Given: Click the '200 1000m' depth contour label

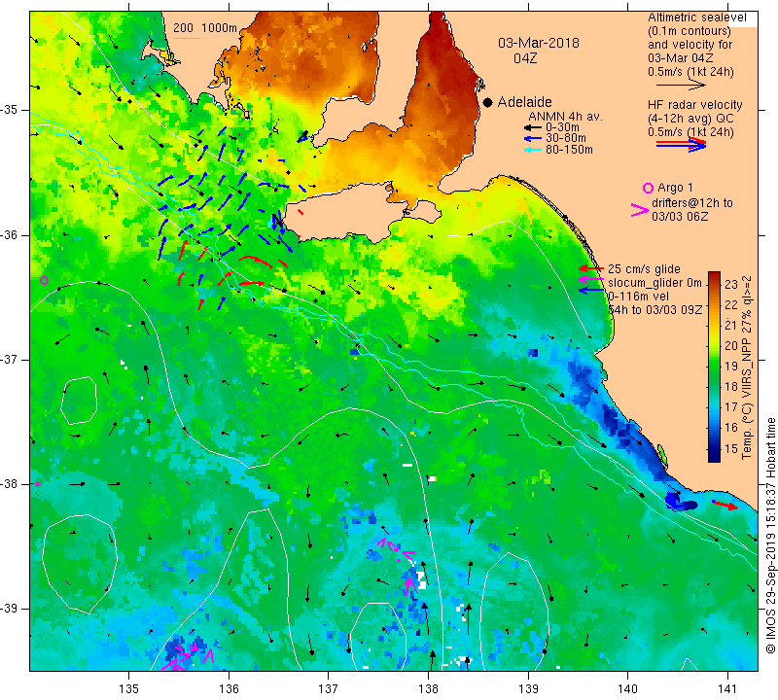Looking at the screenshot, I should tap(205, 28).
